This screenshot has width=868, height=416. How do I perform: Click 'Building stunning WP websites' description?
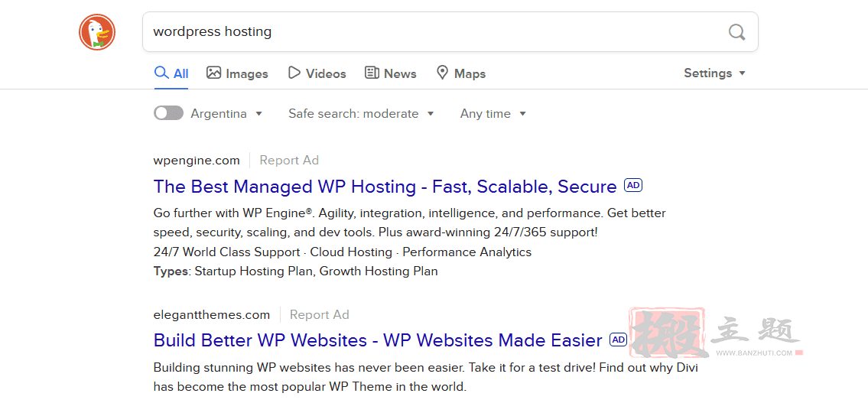[x=425, y=377]
